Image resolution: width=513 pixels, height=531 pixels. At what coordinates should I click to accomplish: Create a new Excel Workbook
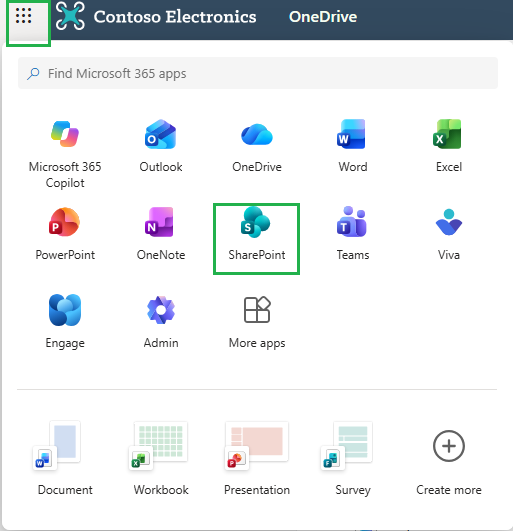pyautogui.click(x=161, y=459)
